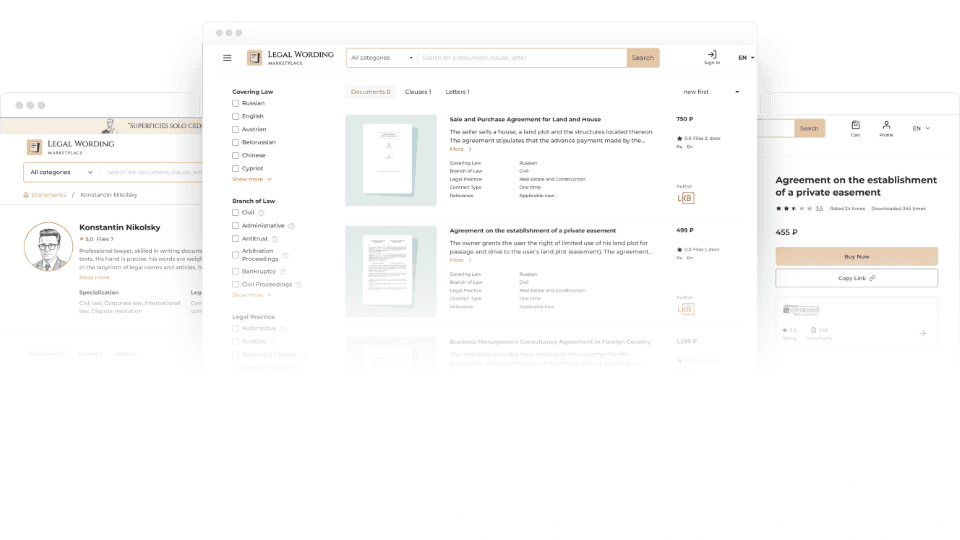Click the info icon next to Administrative
This screenshot has width=960, height=540.
point(291,226)
